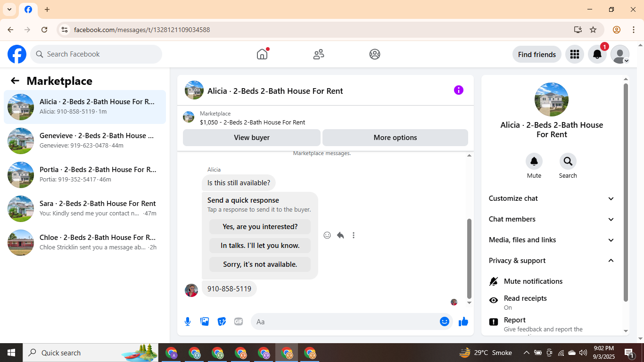This screenshot has width=644, height=362.
Task: Open the Chrome profile icon
Action: click(x=617, y=30)
